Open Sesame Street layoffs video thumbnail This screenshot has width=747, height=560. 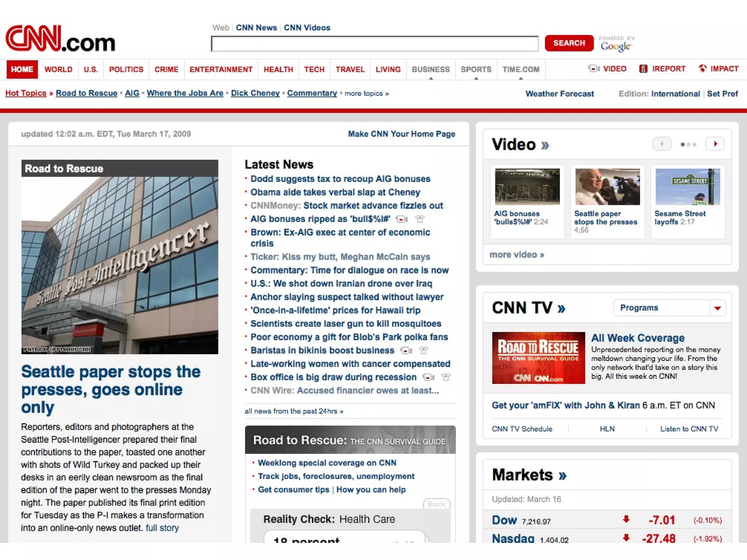tap(688, 187)
